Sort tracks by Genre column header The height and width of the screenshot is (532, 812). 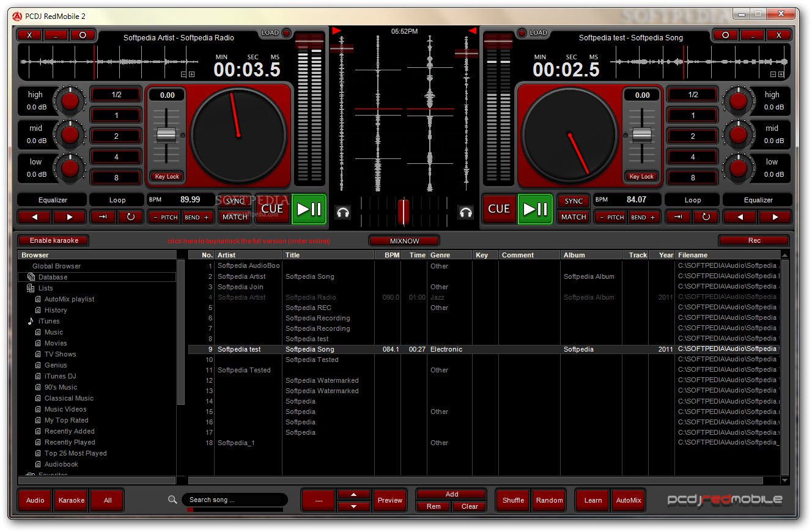(449, 255)
